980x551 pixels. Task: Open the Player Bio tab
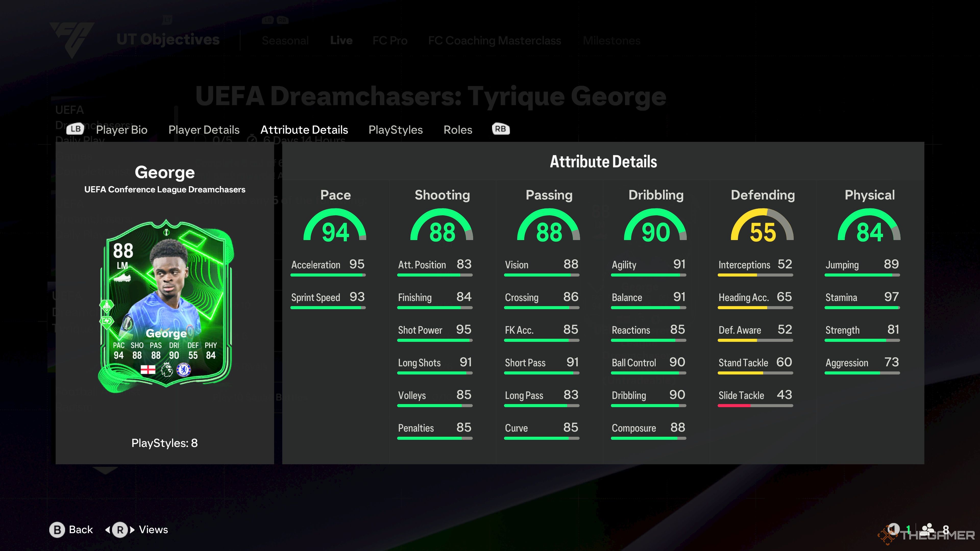click(122, 130)
